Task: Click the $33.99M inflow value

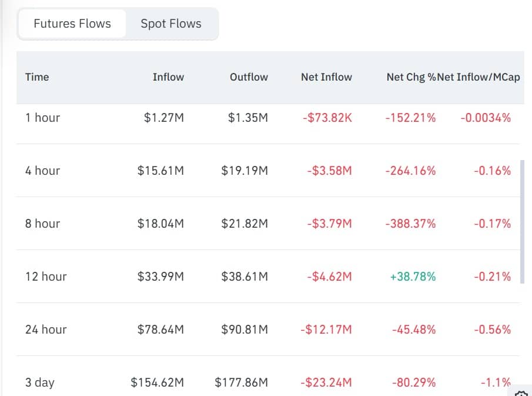Action: (160, 277)
